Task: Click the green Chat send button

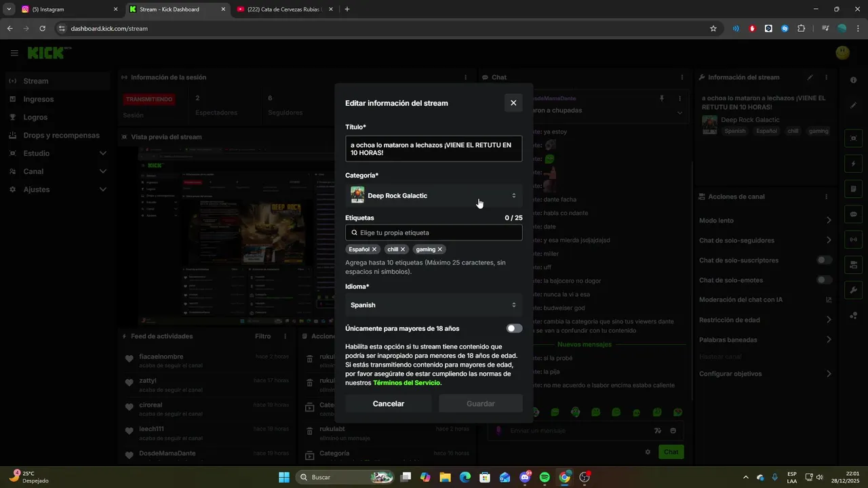Action: pyautogui.click(x=671, y=452)
